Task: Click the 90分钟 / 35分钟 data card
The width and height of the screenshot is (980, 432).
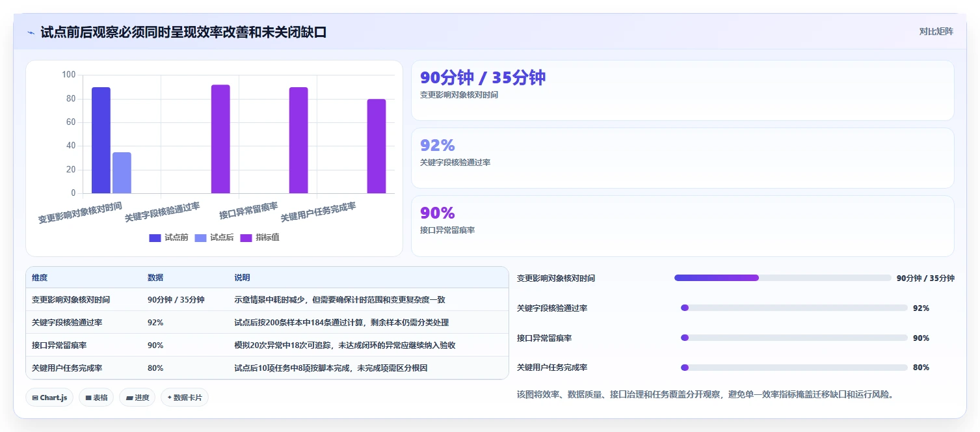Action: pos(682,90)
